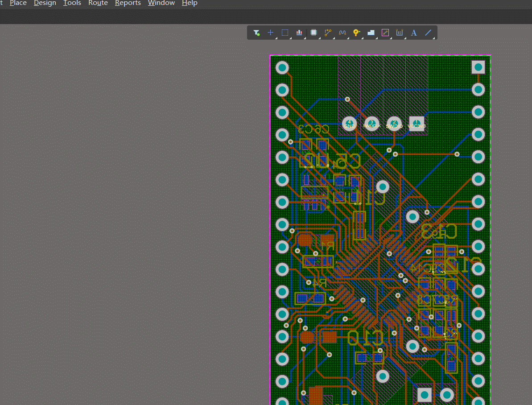
Task: Select the place via tool
Action: pyautogui.click(x=356, y=33)
